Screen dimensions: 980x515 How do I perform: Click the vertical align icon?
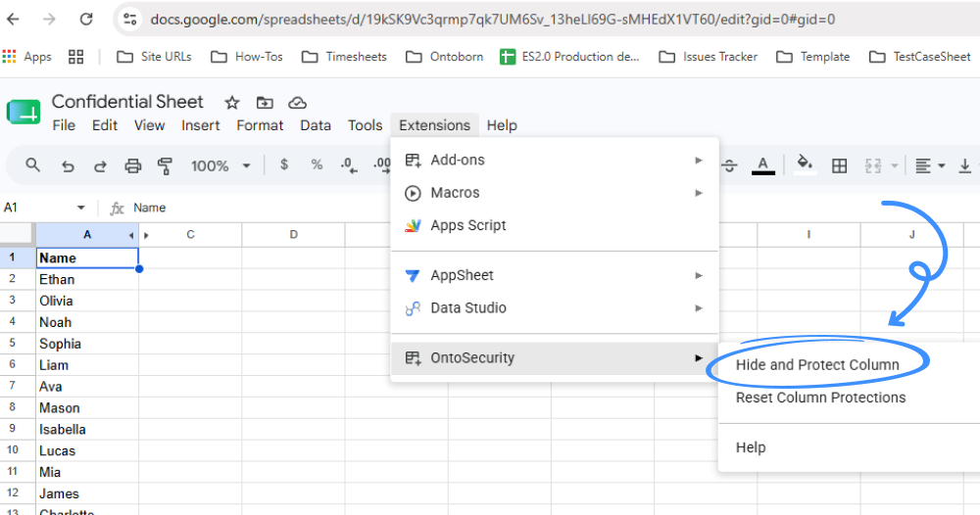pyautogui.click(x=965, y=166)
